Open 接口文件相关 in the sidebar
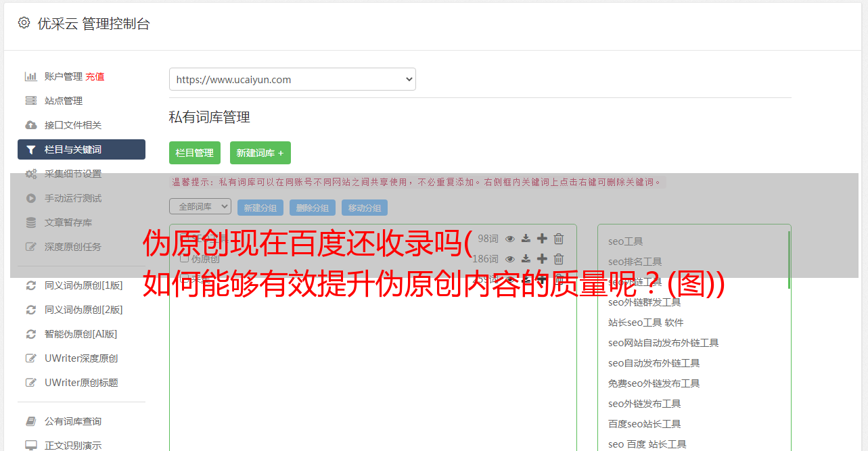The width and height of the screenshot is (868, 451). click(73, 125)
